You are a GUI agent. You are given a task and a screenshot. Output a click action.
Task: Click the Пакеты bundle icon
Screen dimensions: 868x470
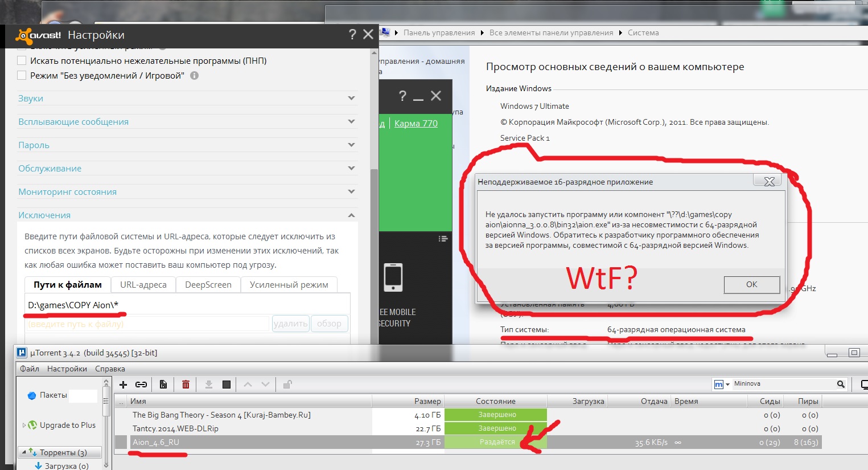coord(32,395)
